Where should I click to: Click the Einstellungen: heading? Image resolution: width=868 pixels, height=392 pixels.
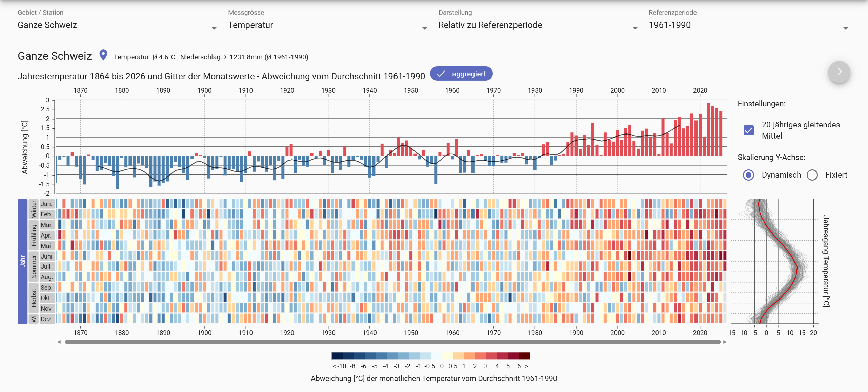click(x=761, y=104)
